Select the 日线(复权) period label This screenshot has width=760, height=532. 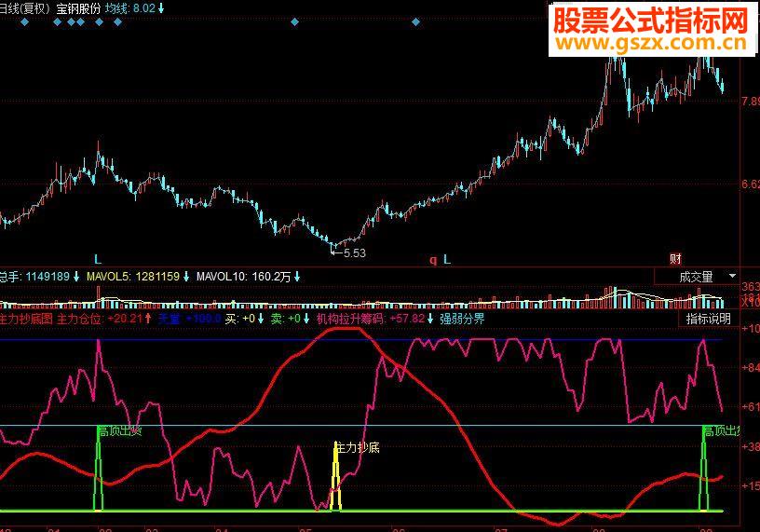tap(26, 8)
